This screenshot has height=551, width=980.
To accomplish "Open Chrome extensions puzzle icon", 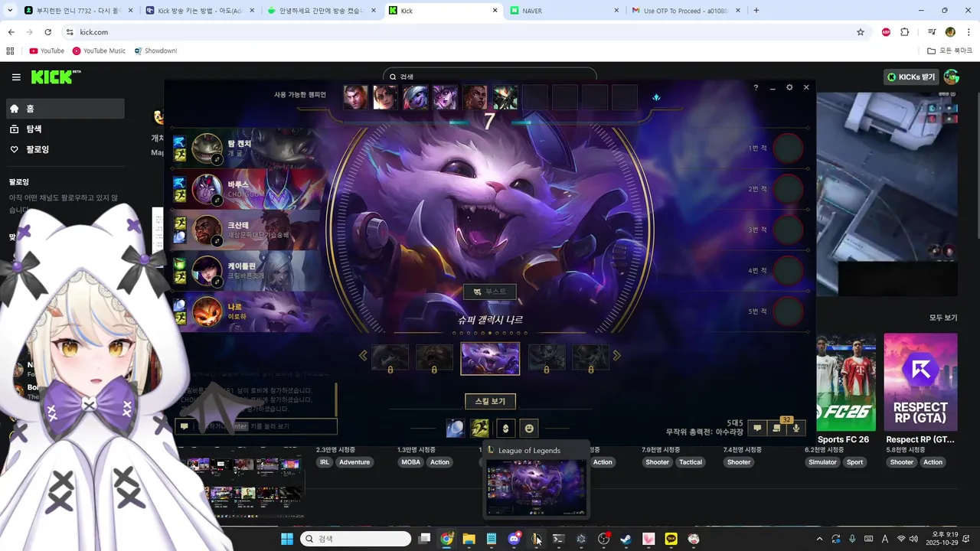I will coord(904,32).
